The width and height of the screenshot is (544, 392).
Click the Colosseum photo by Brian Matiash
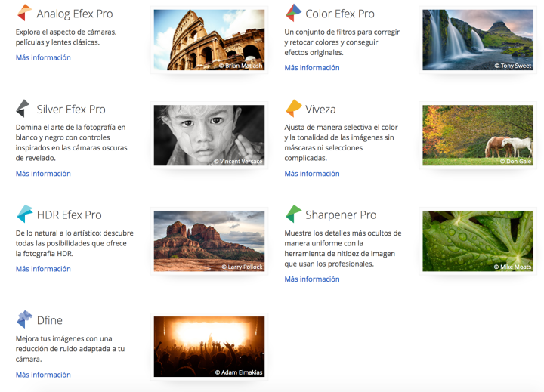tap(209, 40)
